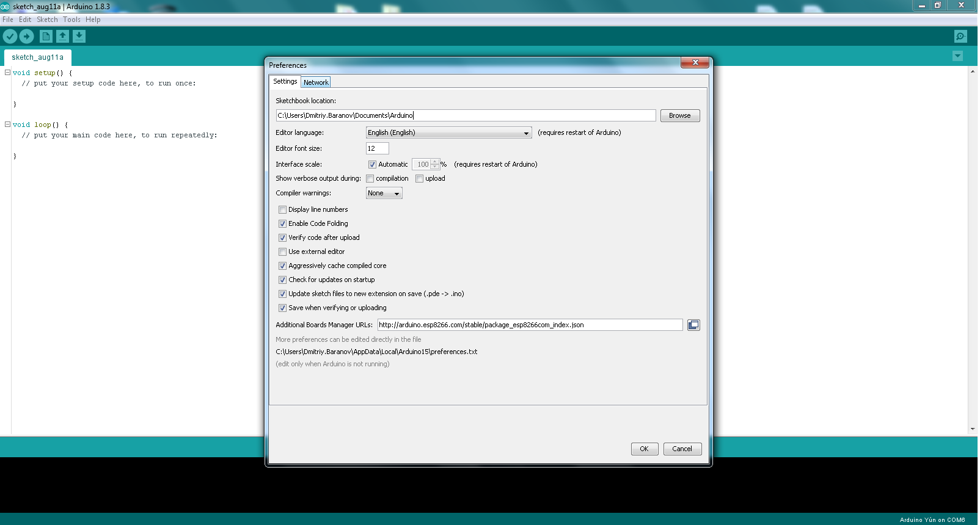The width and height of the screenshot is (980, 525).
Task: Open the sketch tab options dropdown arrow
Action: (x=957, y=56)
